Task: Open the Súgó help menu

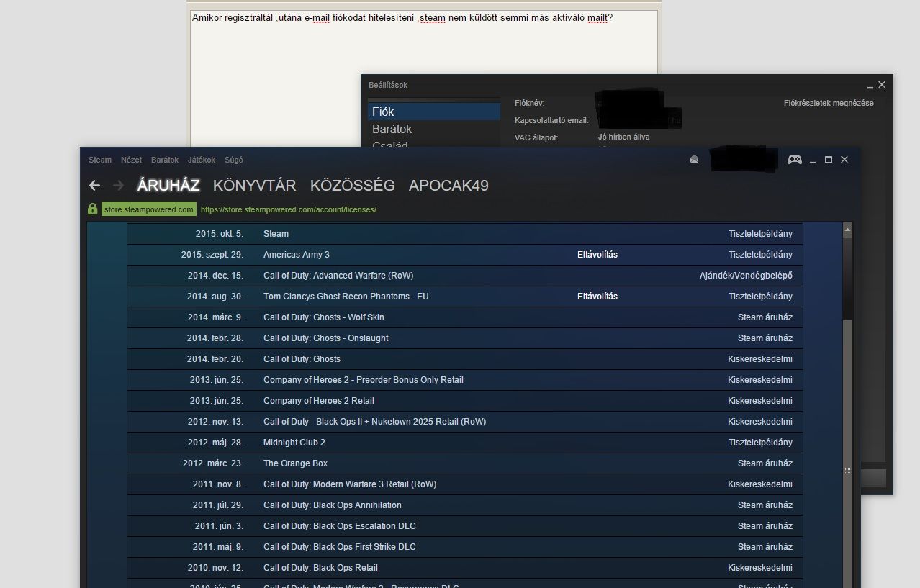Action: pyautogui.click(x=234, y=160)
